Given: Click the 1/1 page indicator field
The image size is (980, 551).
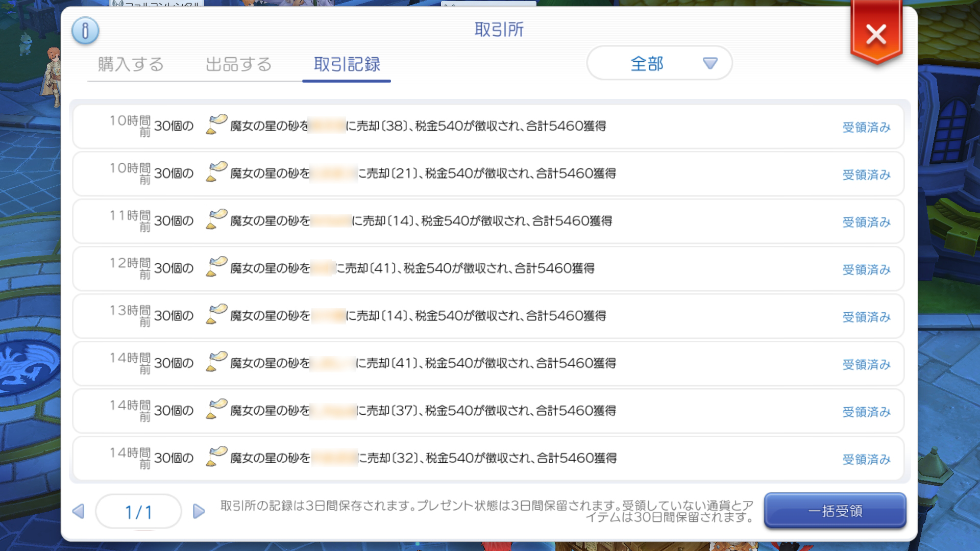Looking at the screenshot, I should pyautogui.click(x=138, y=512).
